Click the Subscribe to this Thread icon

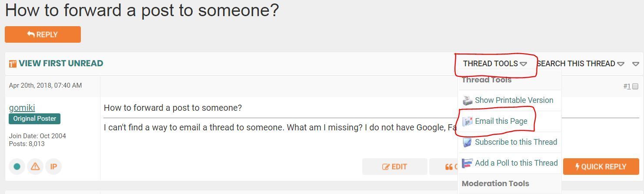[x=467, y=142]
